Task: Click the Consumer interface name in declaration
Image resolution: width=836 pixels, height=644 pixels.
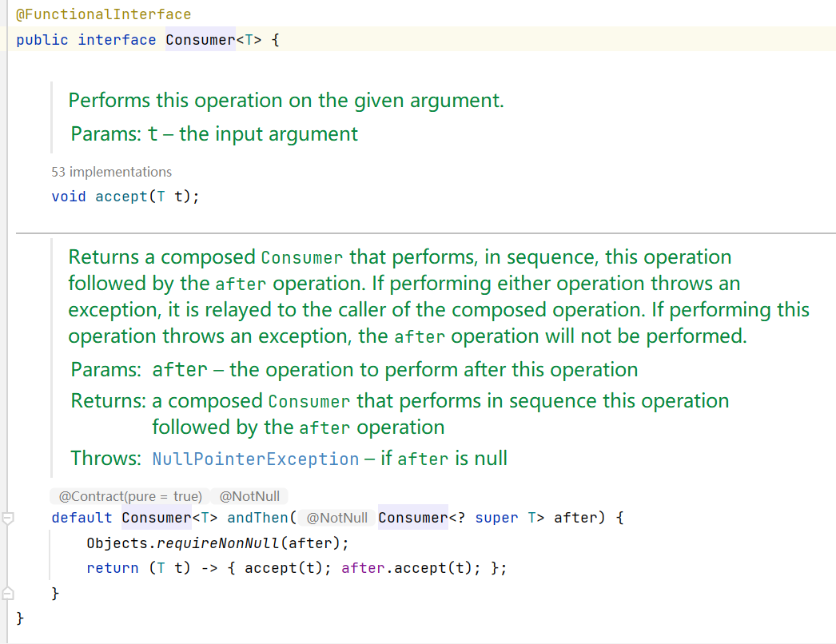Action: [200, 39]
